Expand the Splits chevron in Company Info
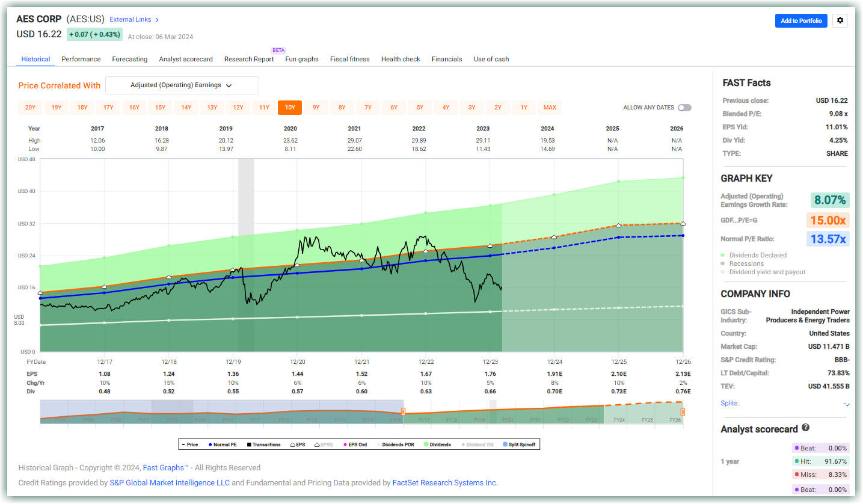The image size is (863, 504). coord(847,404)
